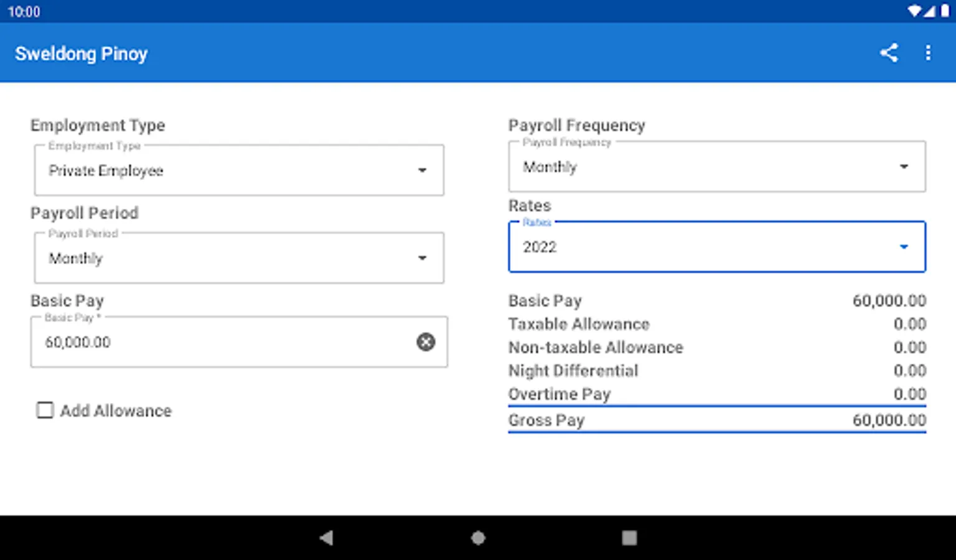Click the Rates section heading
Screen dimensions: 956x560
point(530,205)
